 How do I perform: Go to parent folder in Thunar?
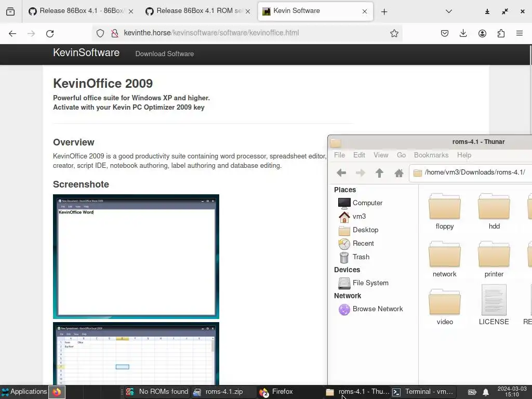pyautogui.click(x=379, y=173)
